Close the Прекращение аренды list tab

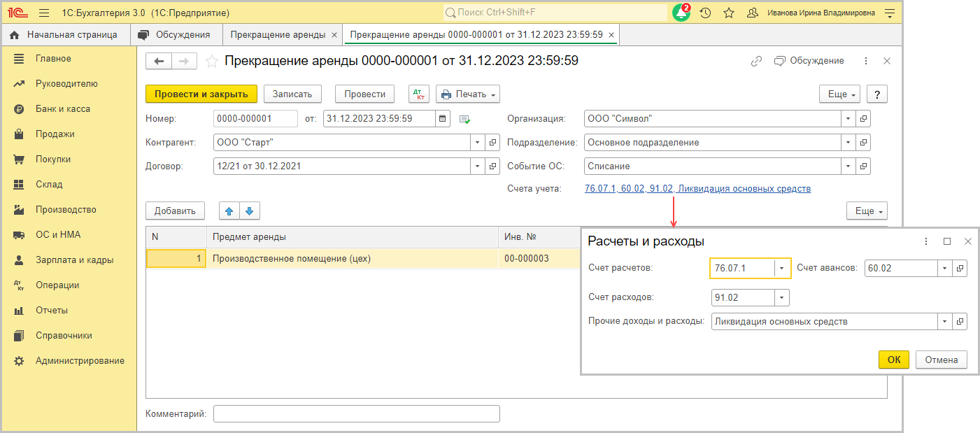pos(334,34)
